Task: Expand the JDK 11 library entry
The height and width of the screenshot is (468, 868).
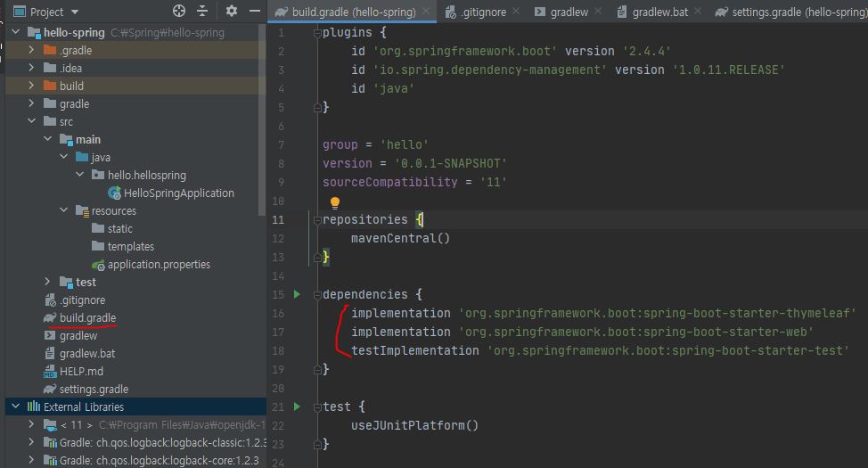Action: click(31, 425)
